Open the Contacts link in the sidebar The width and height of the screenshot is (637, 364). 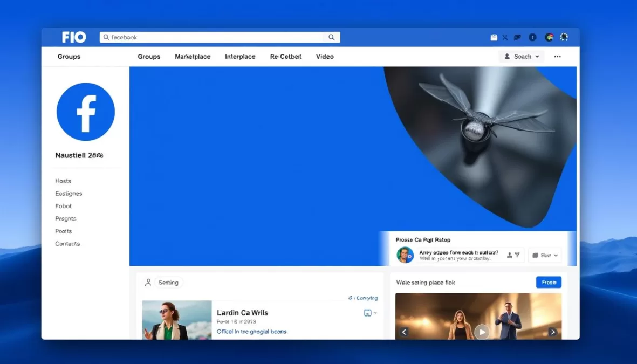coord(67,243)
